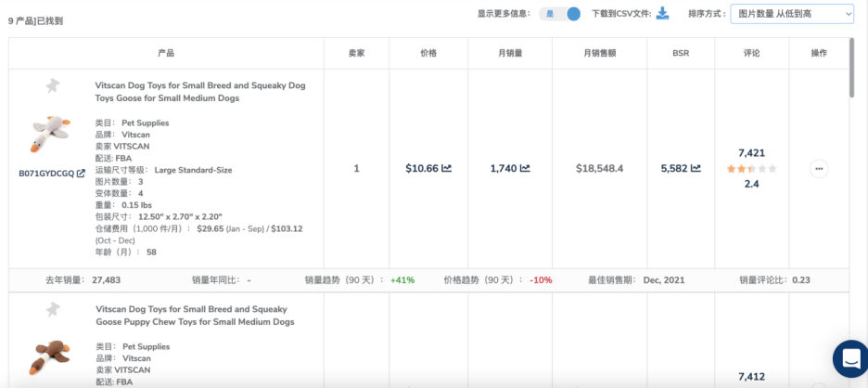Click the 2.4 star rating icons
The image size is (868, 388).
pos(751,169)
